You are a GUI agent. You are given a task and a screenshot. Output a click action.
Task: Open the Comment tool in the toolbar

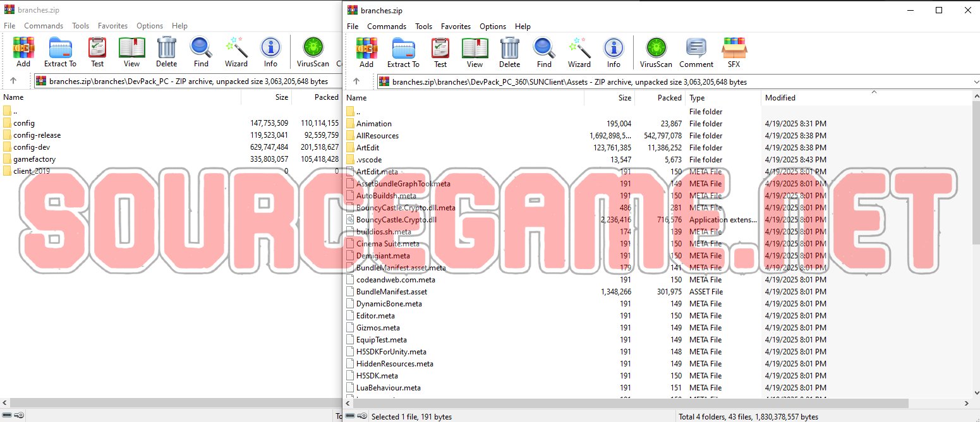pyautogui.click(x=696, y=52)
